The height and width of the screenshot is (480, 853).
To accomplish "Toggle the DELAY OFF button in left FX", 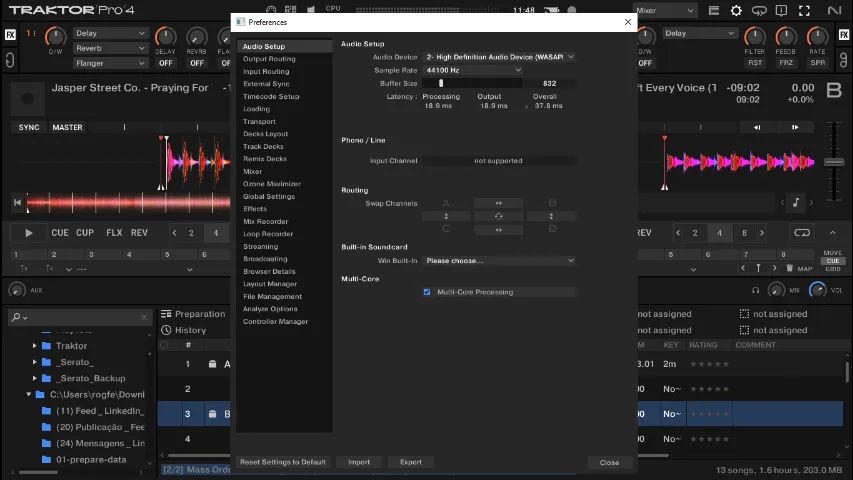I will 165,63.
